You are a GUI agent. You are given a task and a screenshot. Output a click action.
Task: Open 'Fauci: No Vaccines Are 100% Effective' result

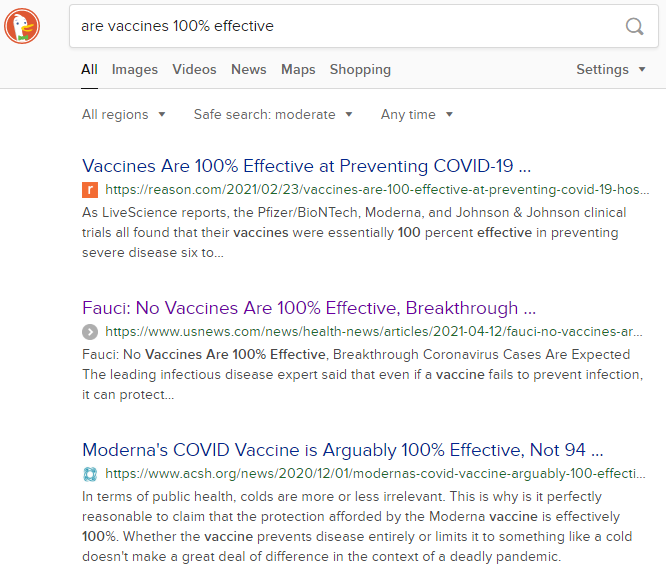click(309, 308)
